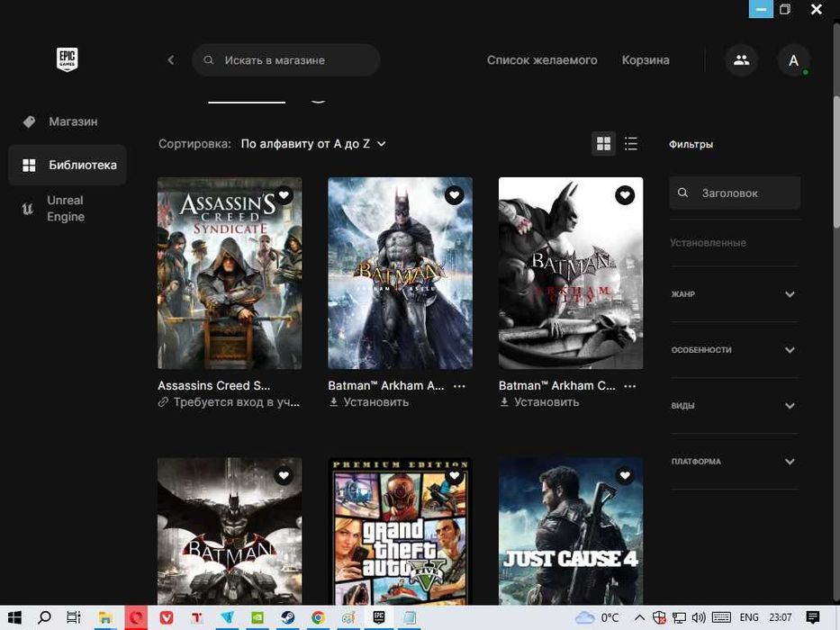Open the sort dropdown По алфавиту
Screen dimensions: 840x630
click(x=313, y=144)
